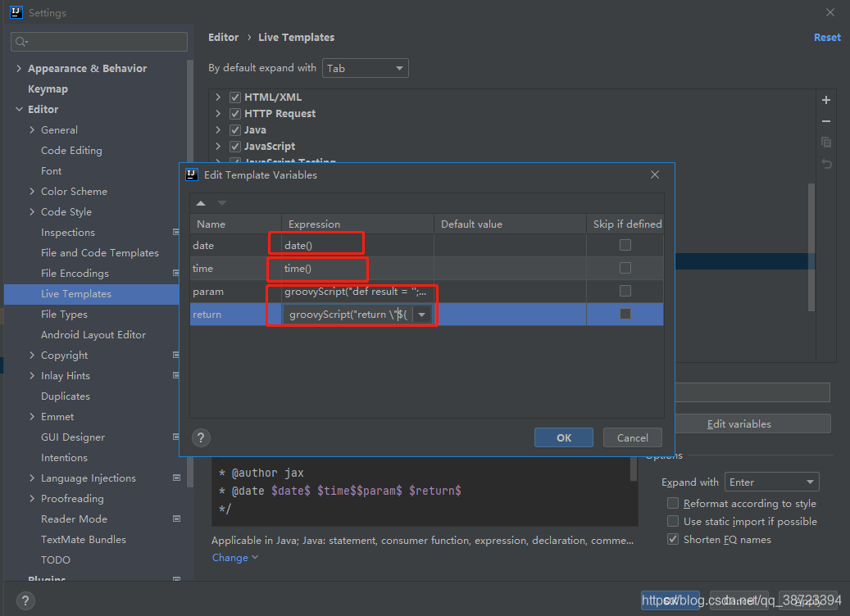
Task: Duplicate template using the copy icon
Action: pos(825,143)
